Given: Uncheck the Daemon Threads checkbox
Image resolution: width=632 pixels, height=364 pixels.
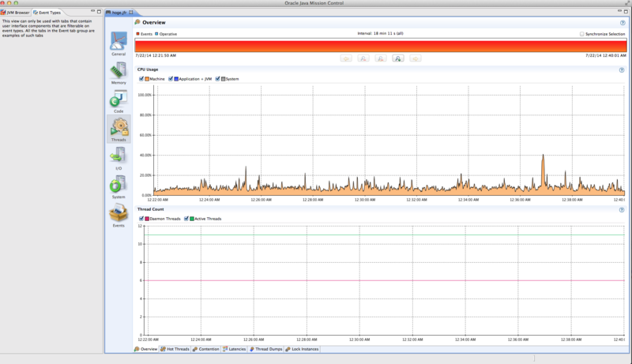Looking at the screenshot, I should [x=141, y=219].
